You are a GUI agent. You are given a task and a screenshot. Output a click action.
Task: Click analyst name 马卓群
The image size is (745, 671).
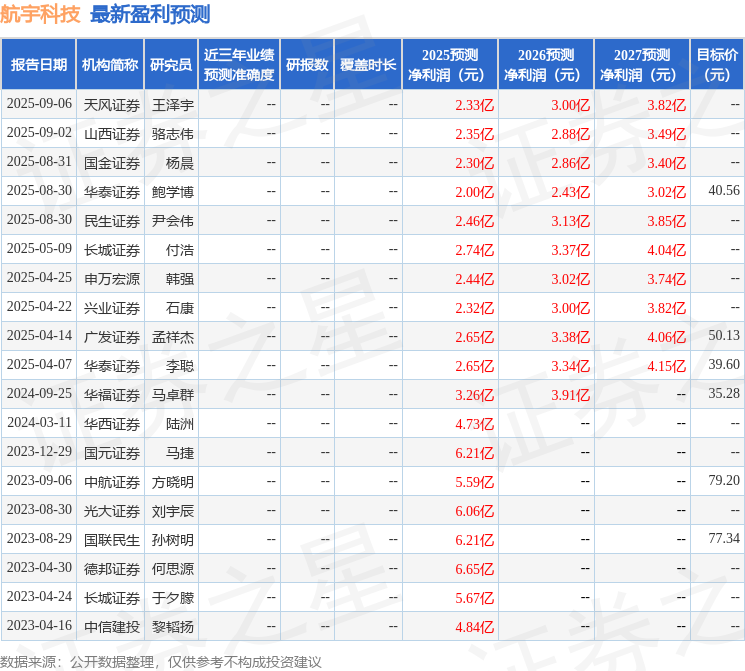point(172,395)
